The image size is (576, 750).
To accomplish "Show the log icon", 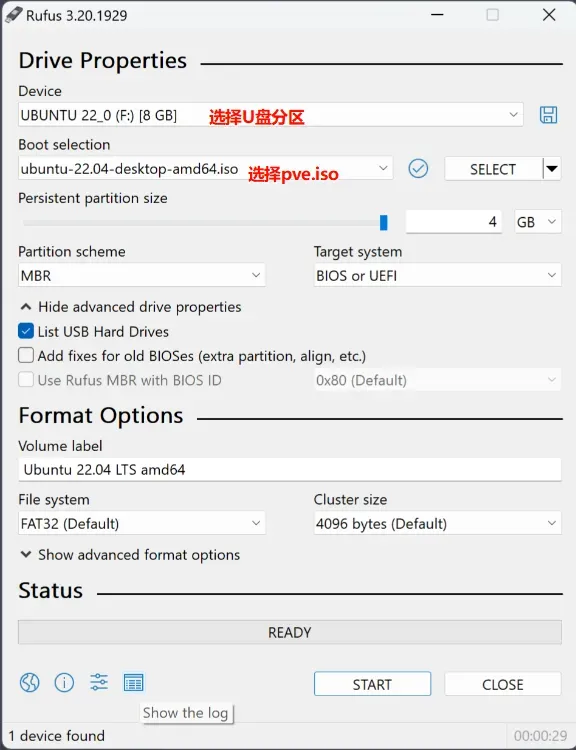I will (x=133, y=683).
